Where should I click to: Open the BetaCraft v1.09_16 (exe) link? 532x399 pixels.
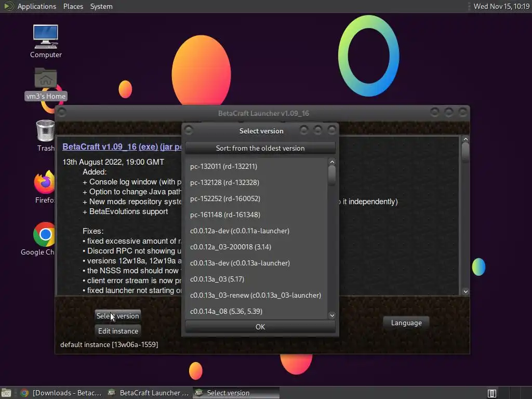tap(110, 147)
